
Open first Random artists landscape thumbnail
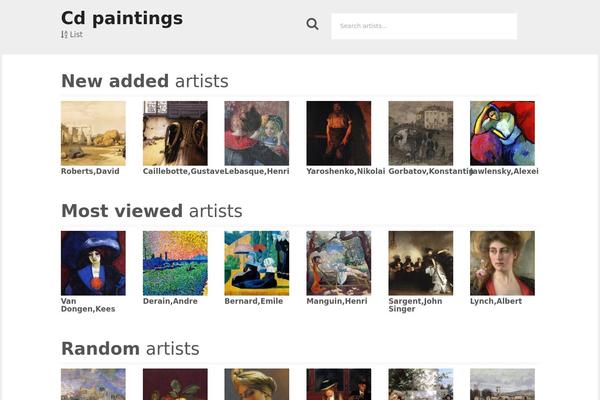tap(93, 384)
